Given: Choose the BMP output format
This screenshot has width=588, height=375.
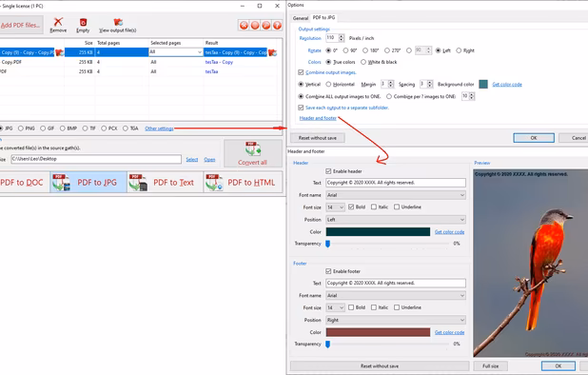Looking at the screenshot, I should (62, 128).
